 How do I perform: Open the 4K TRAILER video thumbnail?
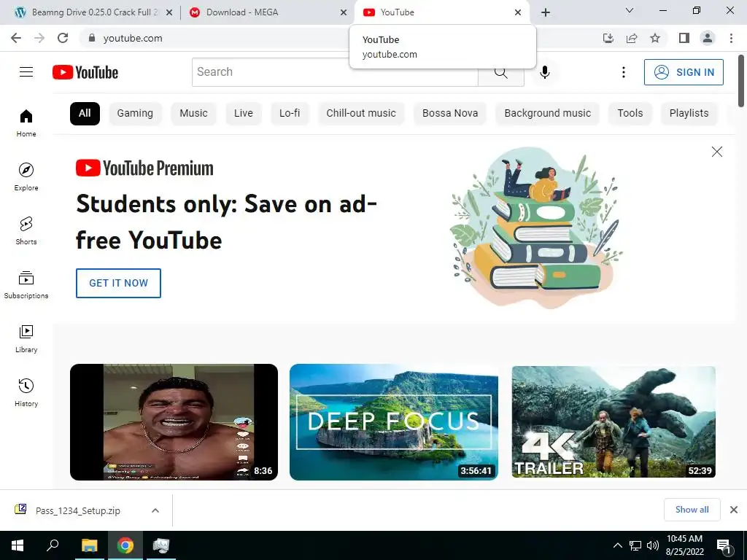pyautogui.click(x=614, y=422)
